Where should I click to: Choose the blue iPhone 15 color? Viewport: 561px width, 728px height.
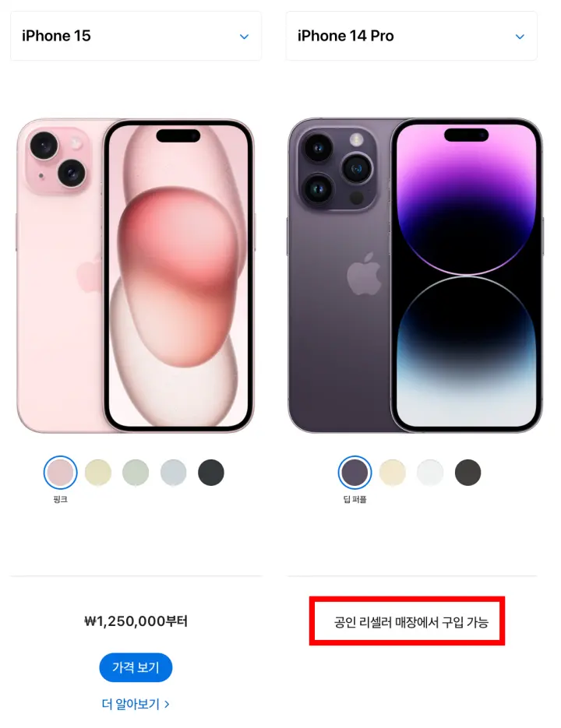174,473
